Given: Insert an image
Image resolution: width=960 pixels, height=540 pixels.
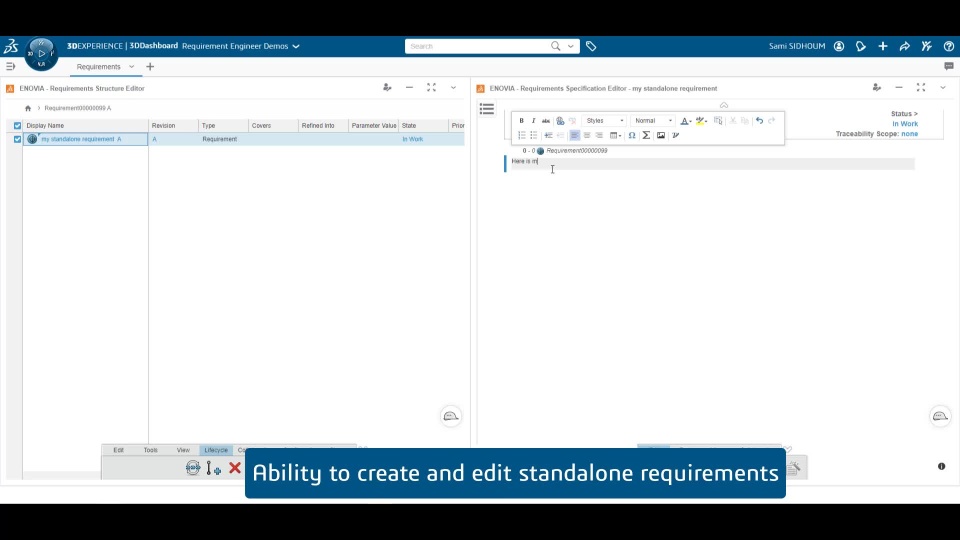Looking at the screenshot, I should 661,135.
